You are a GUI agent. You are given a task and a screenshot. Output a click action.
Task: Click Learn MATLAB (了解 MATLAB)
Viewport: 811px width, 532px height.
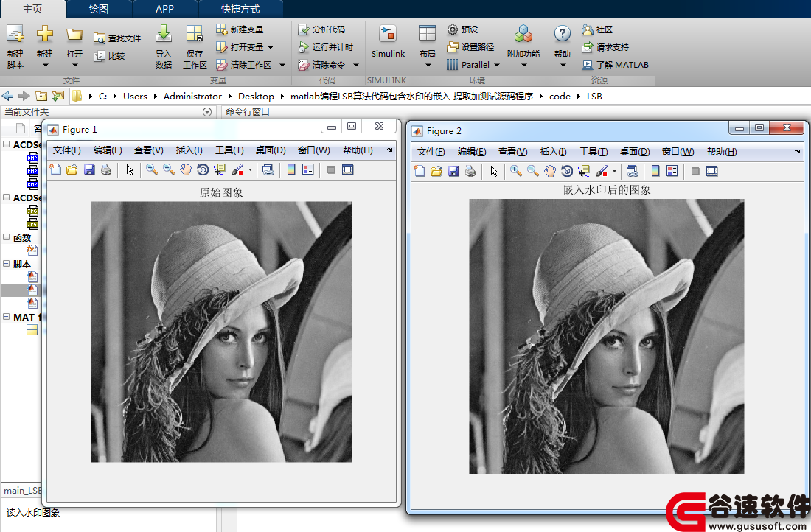point(615,65)
